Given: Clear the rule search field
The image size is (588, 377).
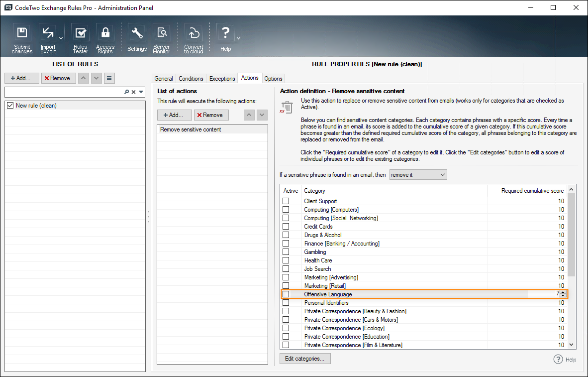Looking at the screenshot, I should tap(133, 92).
